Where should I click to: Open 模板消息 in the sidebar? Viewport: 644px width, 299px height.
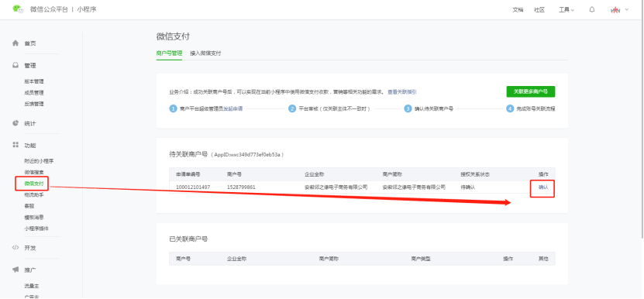[34, 217]
